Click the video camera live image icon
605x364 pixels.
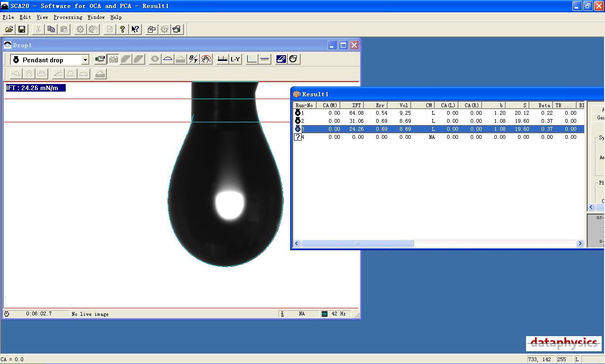pos(100,59)
